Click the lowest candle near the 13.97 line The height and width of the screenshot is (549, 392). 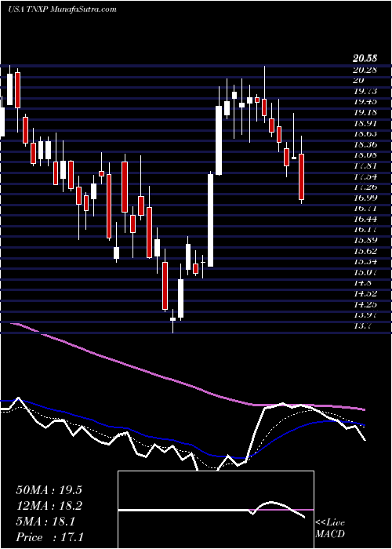coord(173,319)
